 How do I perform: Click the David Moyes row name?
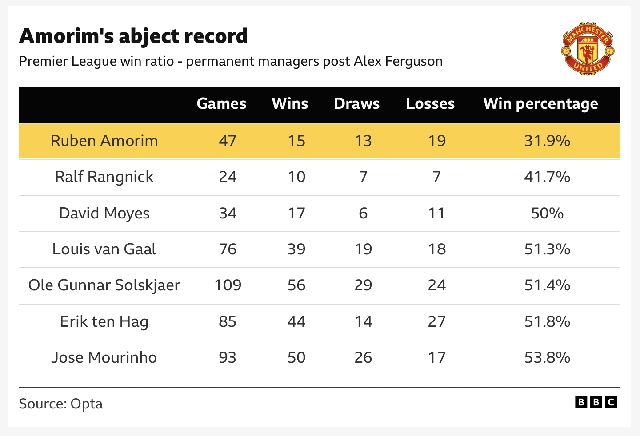coord(104,213)
